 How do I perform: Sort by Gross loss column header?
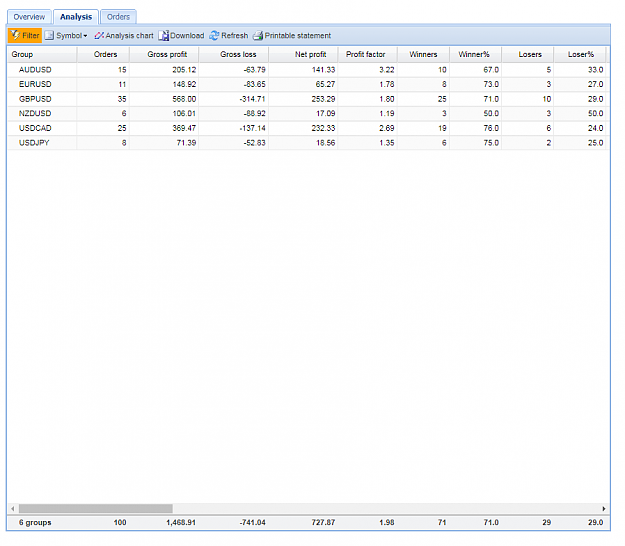tap(234, 54)
